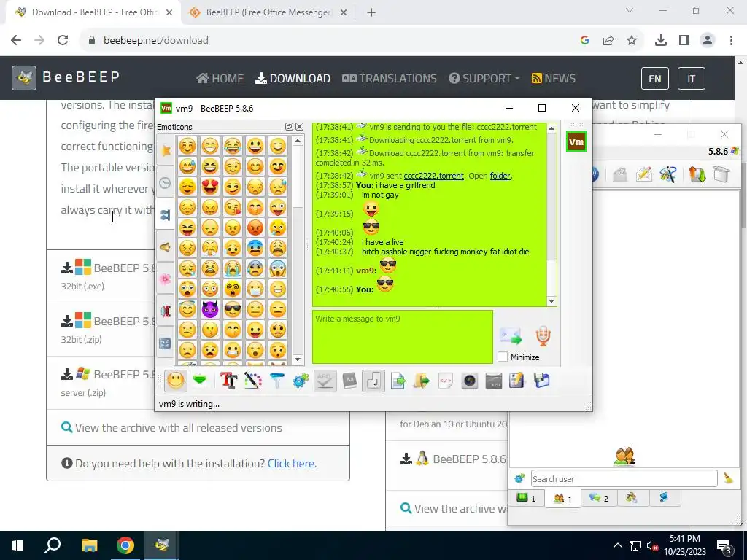747x560 pixels.
Task: Open the font color pen icon
Action: click(x=253, y=381)
